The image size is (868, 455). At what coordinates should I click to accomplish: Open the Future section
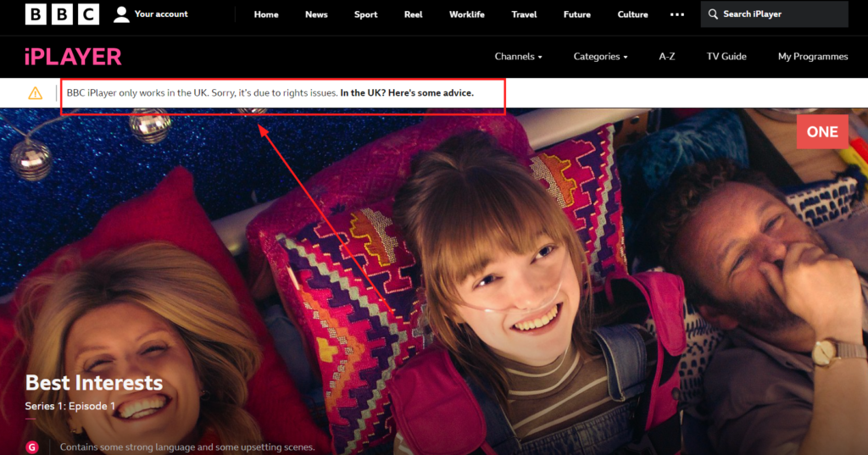coord(576,14)
